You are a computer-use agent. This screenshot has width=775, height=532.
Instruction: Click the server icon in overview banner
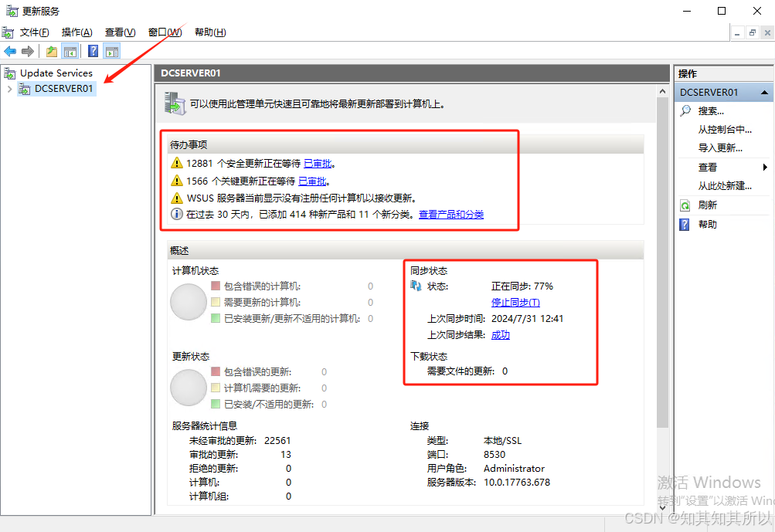click(x=175, y=103)
